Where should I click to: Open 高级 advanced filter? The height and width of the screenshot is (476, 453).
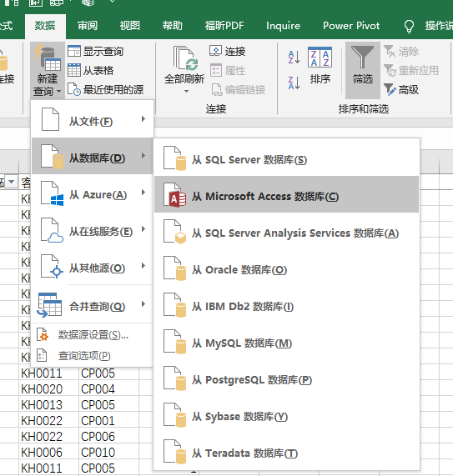(x=401, y=89)
